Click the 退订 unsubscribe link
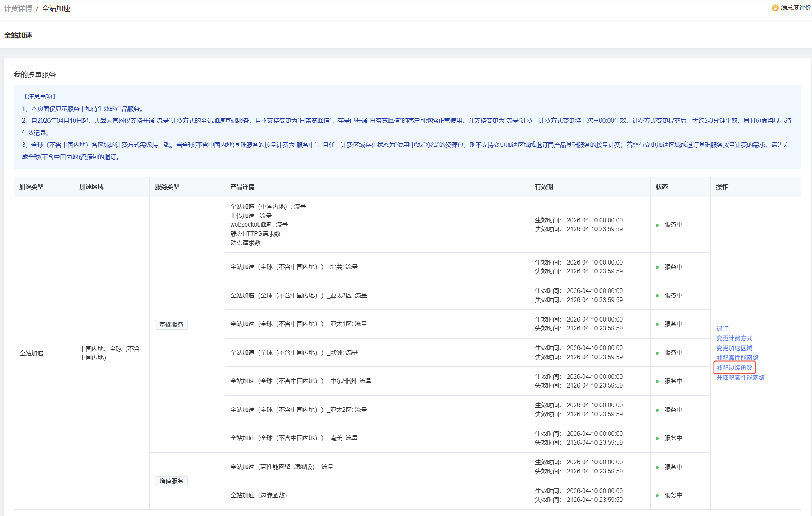Screen dimensions: 812x516 point(722,329)
